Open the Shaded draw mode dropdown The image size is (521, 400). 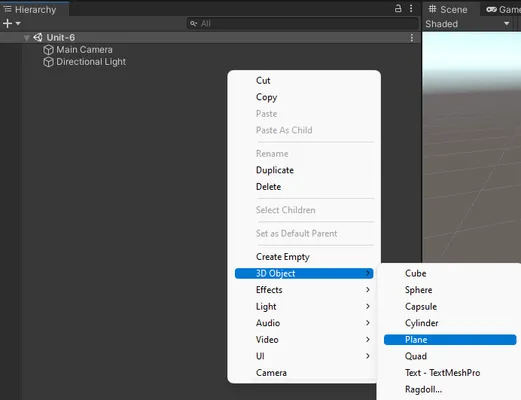(468, 24)
